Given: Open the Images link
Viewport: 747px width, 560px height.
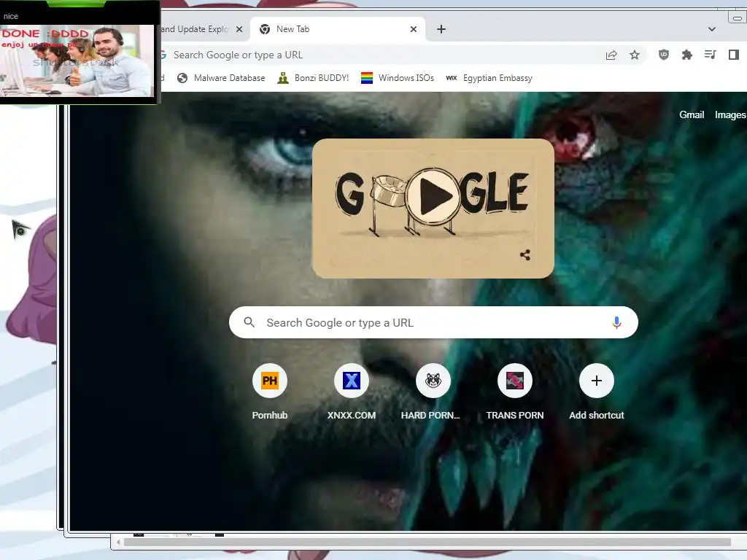Looking at the screenshot, I should [x=729, y=114].
